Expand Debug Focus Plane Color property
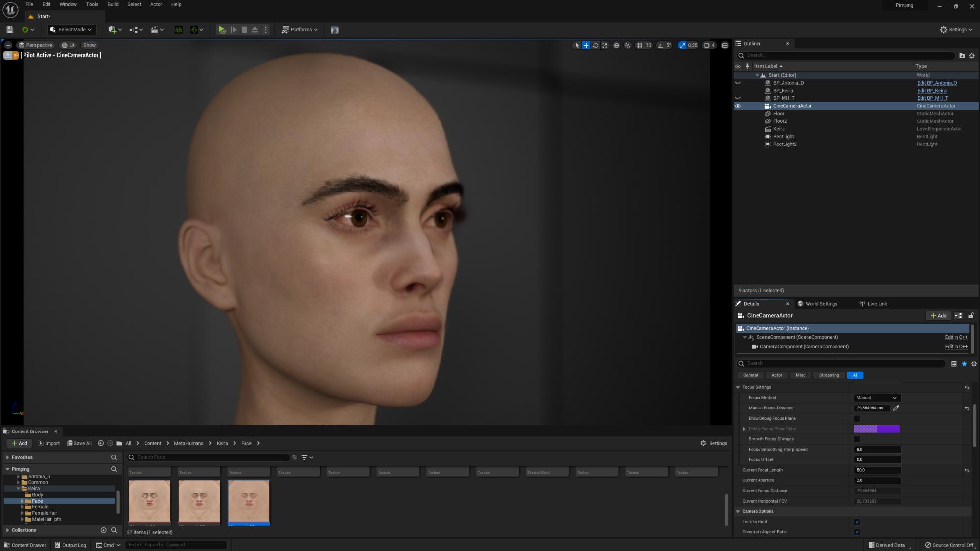 point(744,429)
